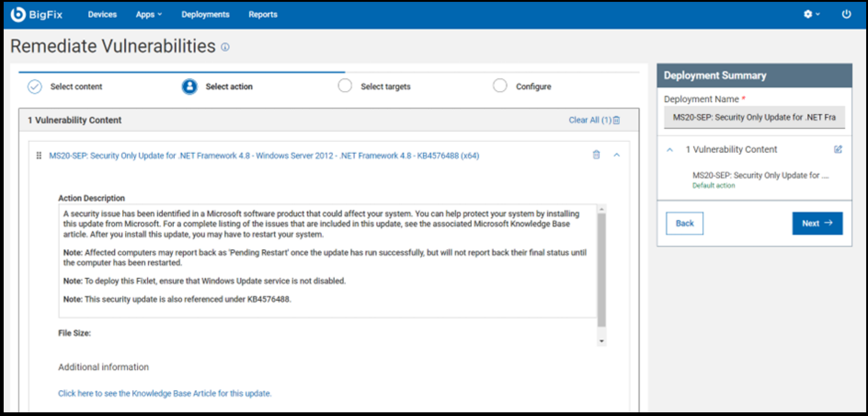The image size is (868, 416).
Task: Go to the Select targets step
Action: (x=386, y=87)
